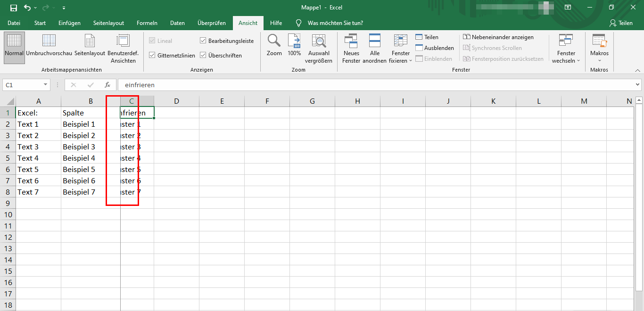Switch to the Hilfe tab

click(x=276, y=23)
